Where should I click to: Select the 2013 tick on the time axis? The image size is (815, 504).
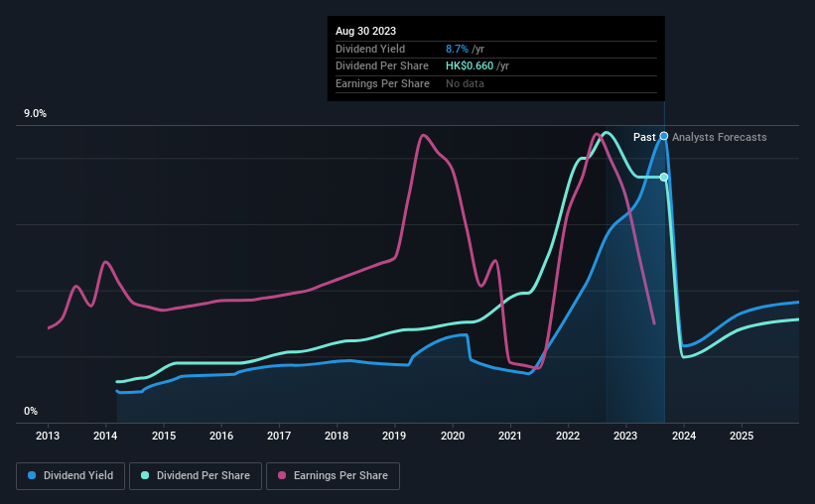[48, 436]
